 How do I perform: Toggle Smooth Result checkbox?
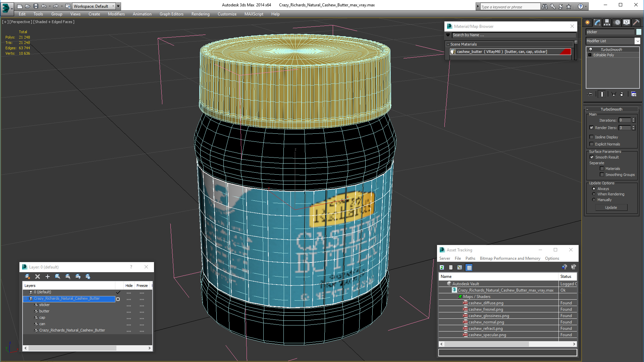click(592, 157)
